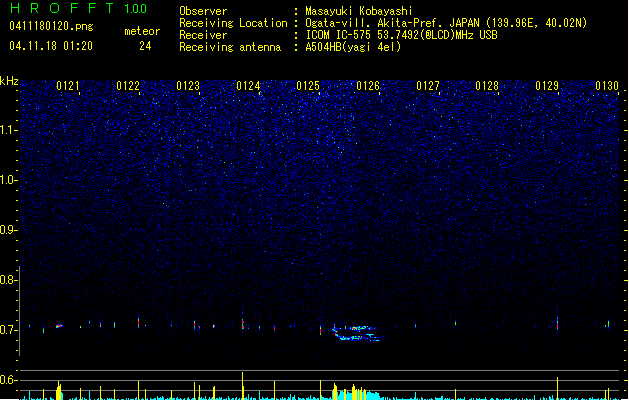
Task: Click the cyan power cluster near 0126
Action: (357, 394)
